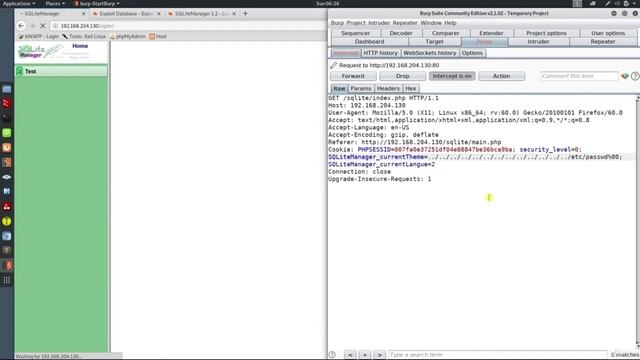This screenshot has width=640, height=360.
Task: Open the Help menu in Burp
Action: point(450,23)
